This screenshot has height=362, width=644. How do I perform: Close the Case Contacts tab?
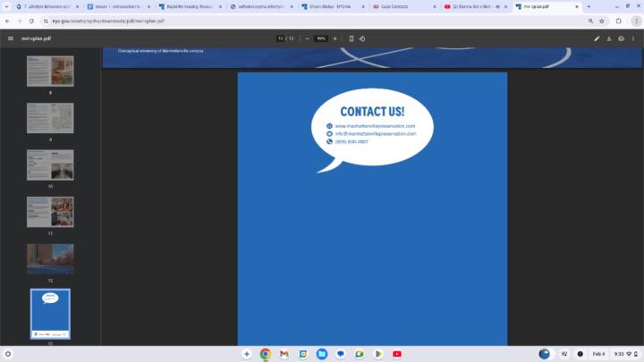(x=434, y=6)
